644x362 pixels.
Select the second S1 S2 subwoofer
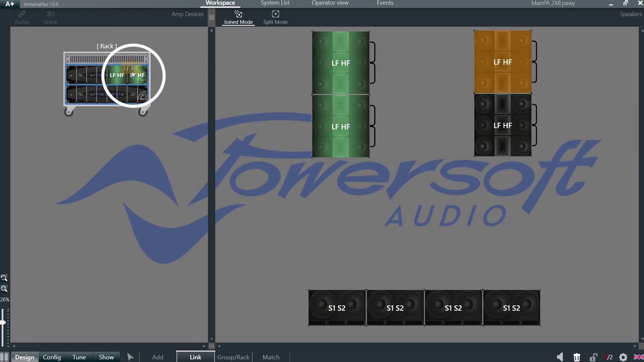point(395,308)
